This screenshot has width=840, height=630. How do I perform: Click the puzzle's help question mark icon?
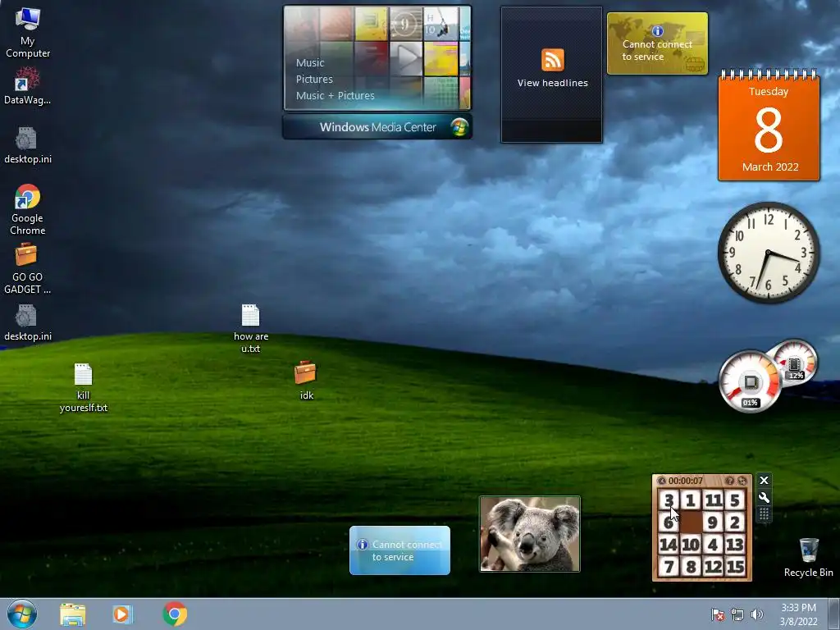pos(729,481)
